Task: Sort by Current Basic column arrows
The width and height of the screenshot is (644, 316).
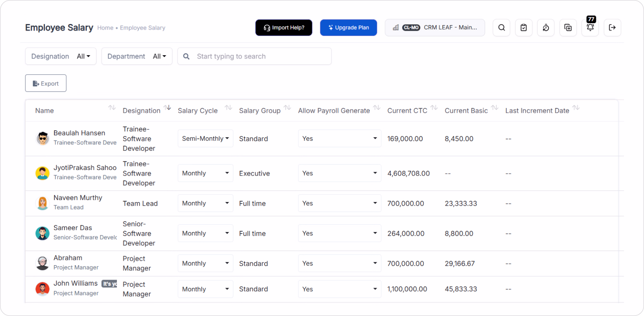Action: [495, 108]
